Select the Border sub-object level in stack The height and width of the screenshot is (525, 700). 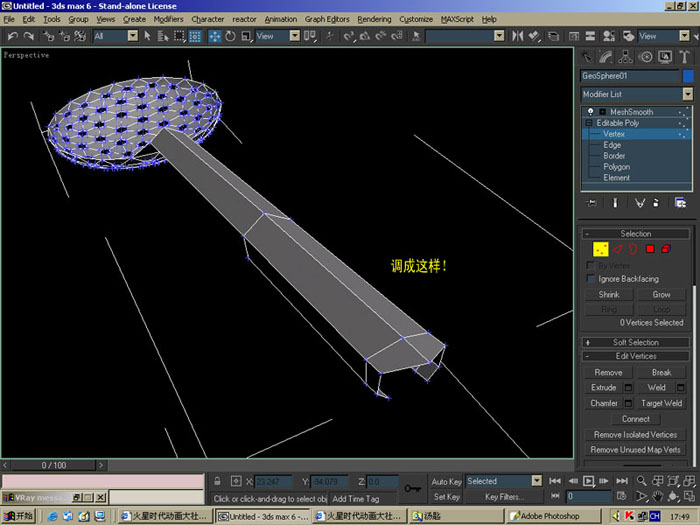point(614,156)
